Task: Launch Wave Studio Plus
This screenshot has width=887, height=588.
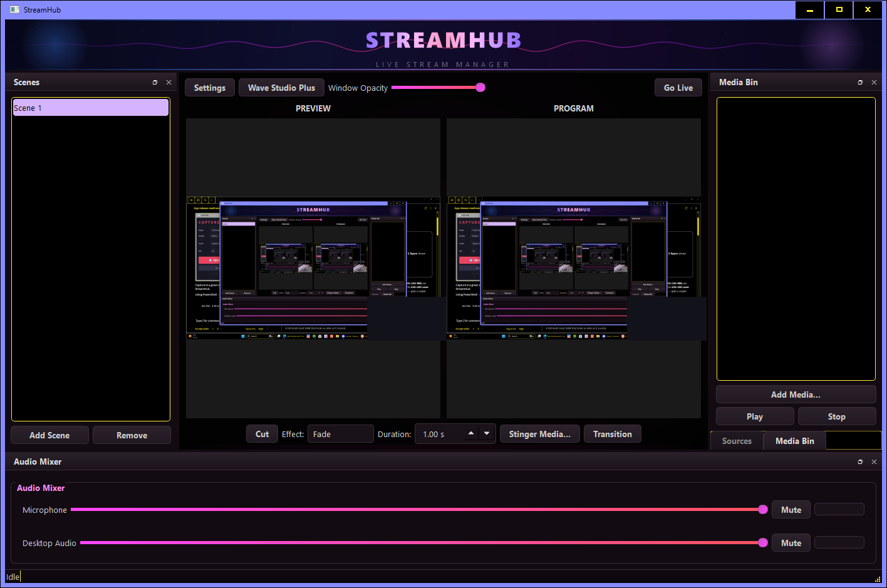Action: coord(281,88)
